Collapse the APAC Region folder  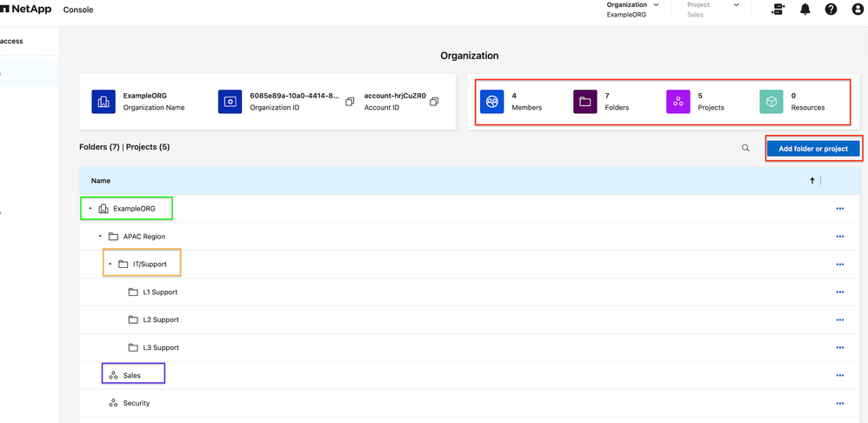tap(100, 237)
